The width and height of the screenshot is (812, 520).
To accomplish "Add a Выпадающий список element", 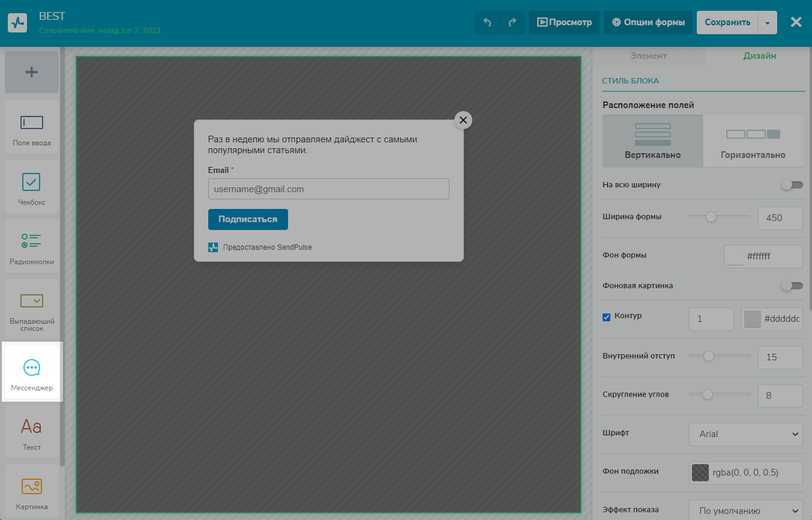I will click(32, 309).
